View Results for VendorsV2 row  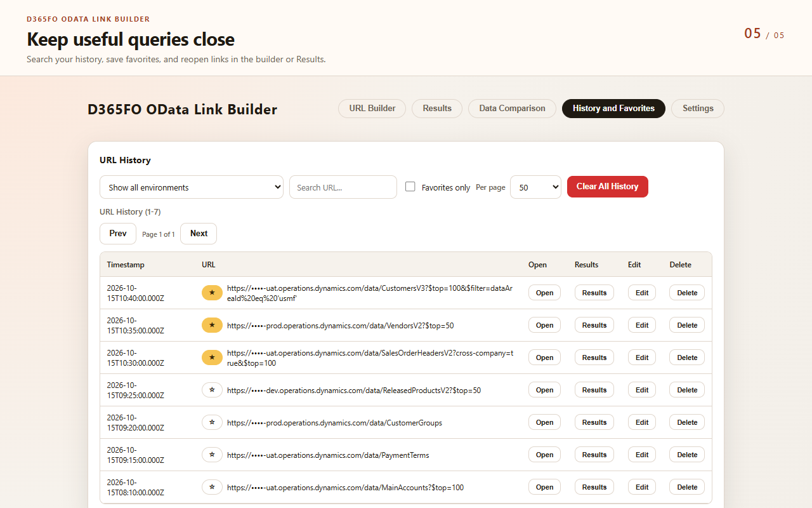click(x=594, y=325)
